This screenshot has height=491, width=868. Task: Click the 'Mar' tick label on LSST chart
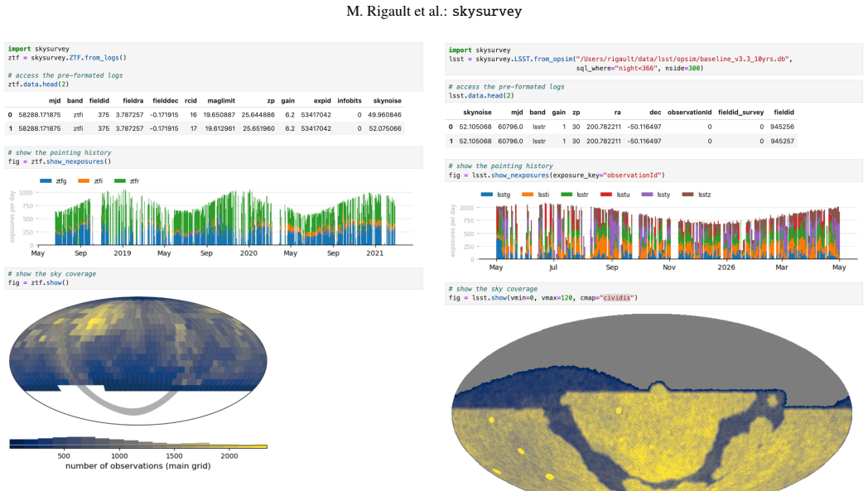click(782, 267)
